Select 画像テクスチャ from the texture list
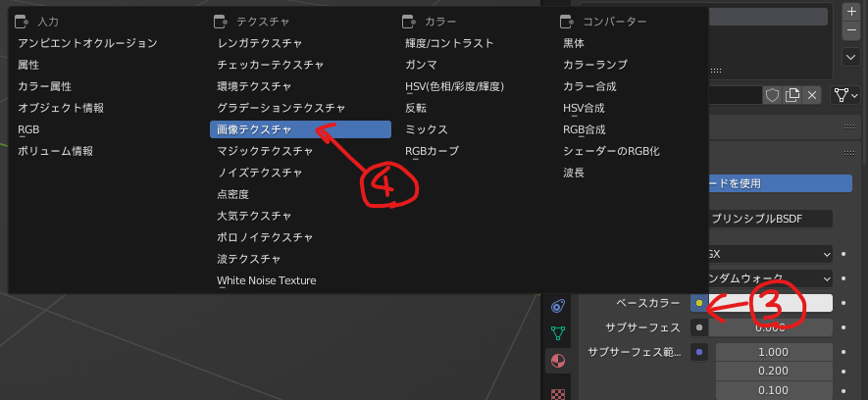This screenshot has width=868, height=400. pos(300,129)
